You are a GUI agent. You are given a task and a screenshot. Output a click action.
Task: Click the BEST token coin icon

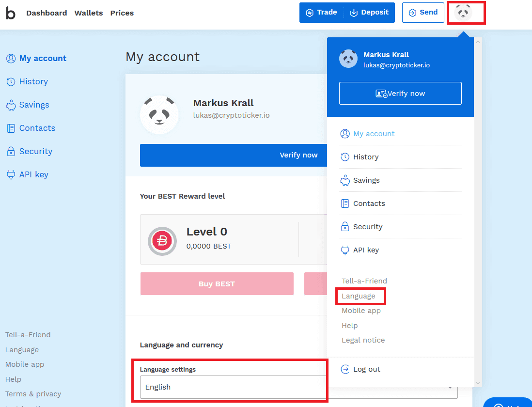pyautogui.click(x=162, y=241)
